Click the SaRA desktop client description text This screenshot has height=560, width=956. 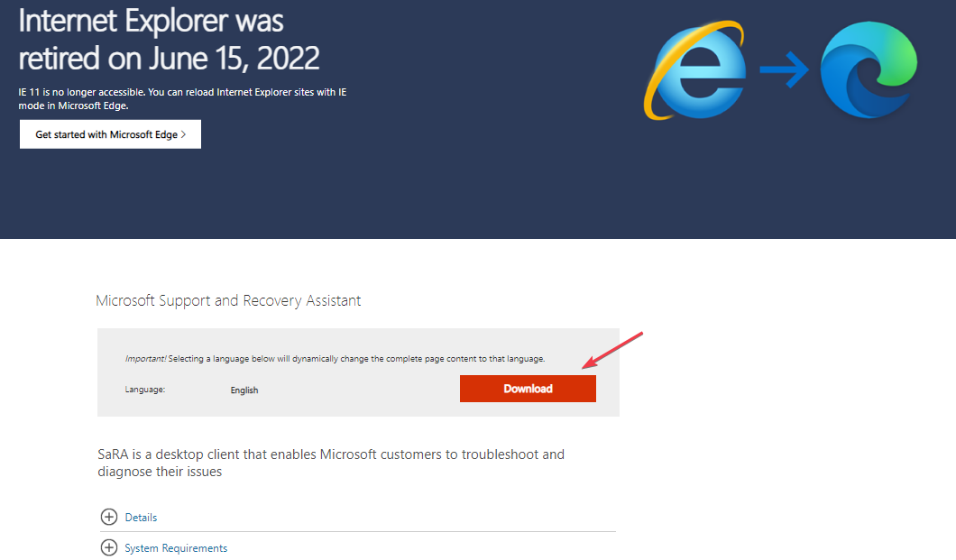tap(330, 463)
